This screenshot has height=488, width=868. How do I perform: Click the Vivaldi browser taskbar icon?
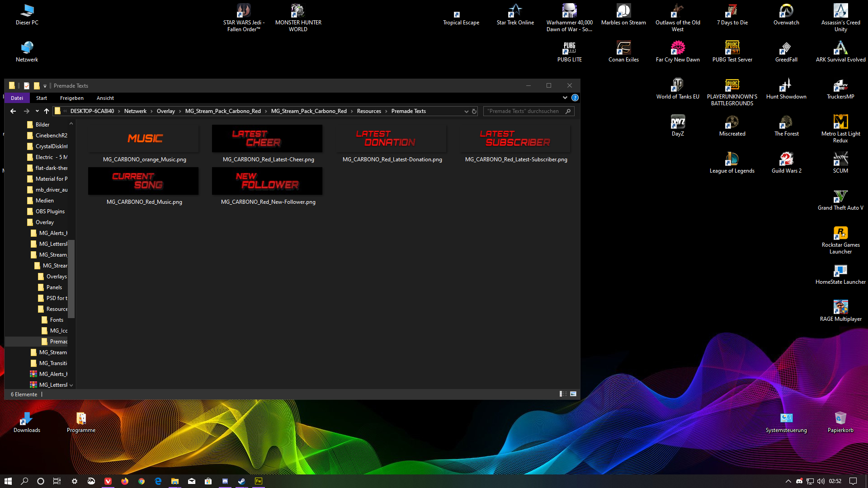coord(108,481)
